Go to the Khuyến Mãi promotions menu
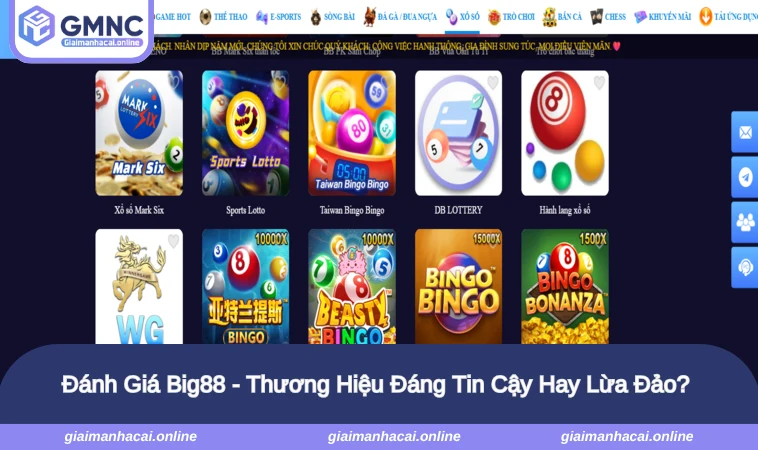 [x=663, y=17]
